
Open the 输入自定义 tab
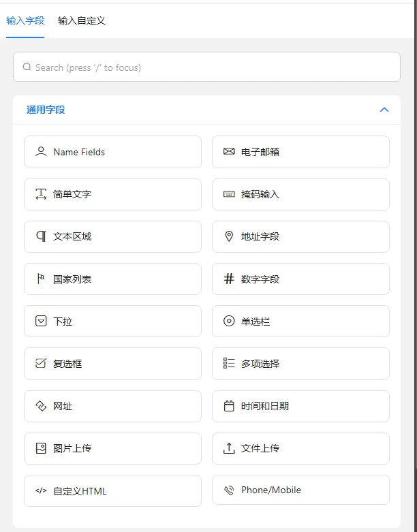click(x=82, y=20)
